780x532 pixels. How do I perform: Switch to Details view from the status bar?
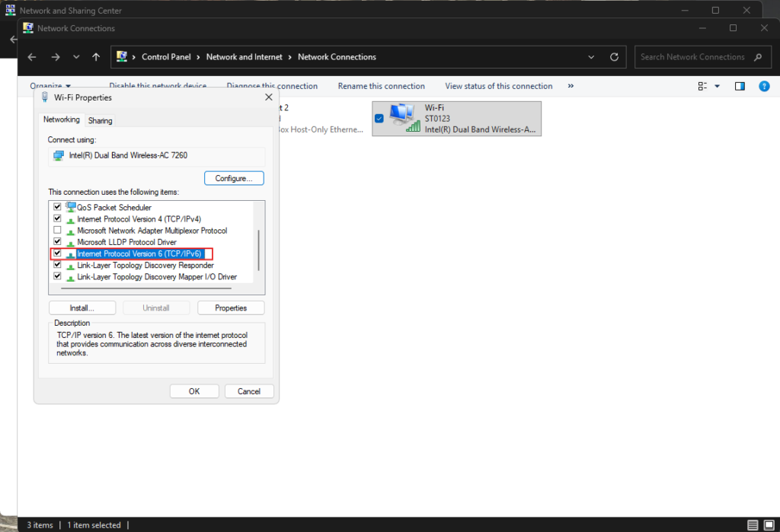pos(751,525)
